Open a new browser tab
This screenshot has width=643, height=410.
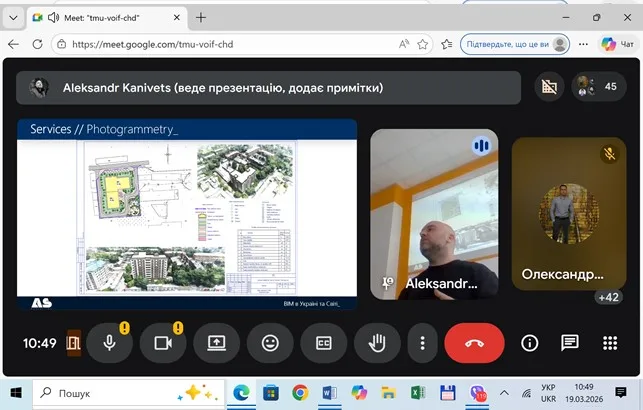pos(201,17)
